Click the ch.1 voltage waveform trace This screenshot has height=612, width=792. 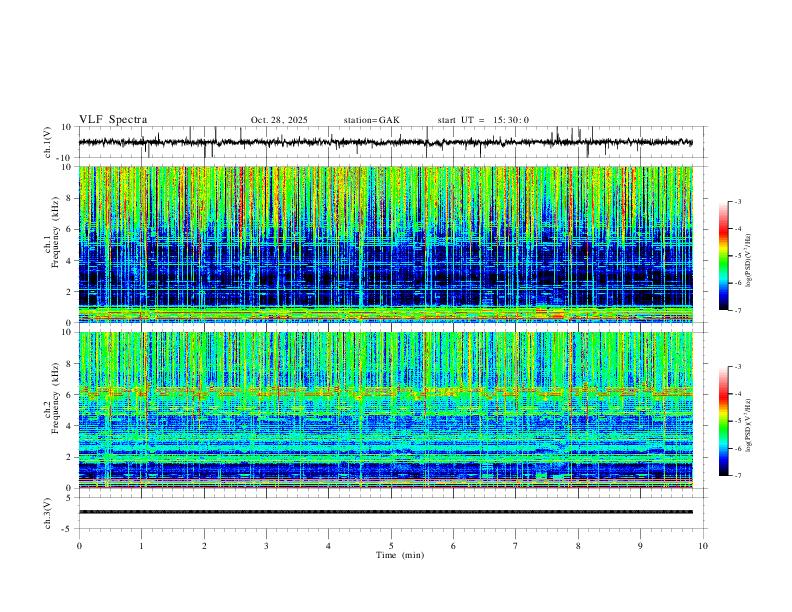coord(385,142)
